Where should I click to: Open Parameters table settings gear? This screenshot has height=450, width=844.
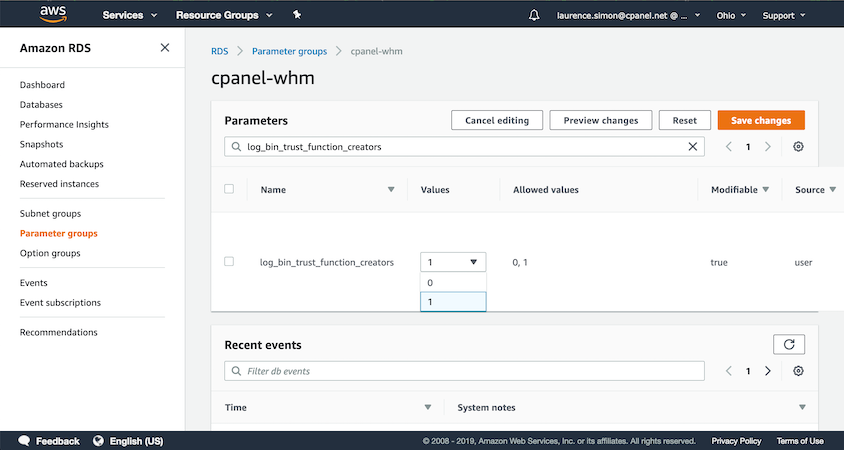[x=798, y=146]
